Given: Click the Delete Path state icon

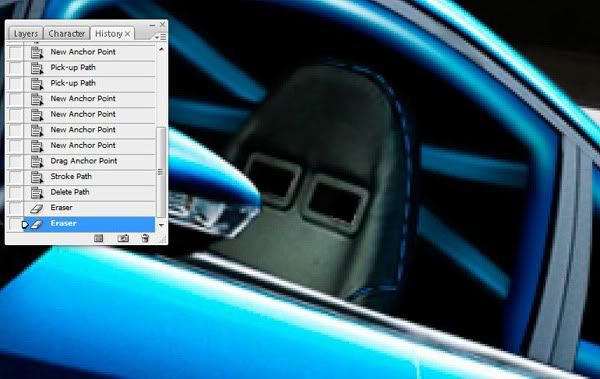Looking at the screenshot, I should point(37,192).
